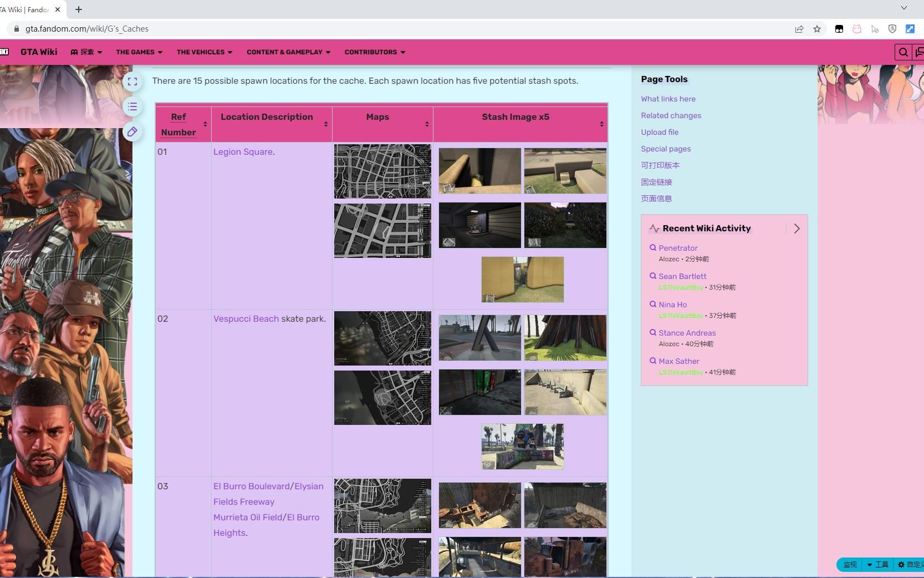Open Sean Bartlett activity entry

682,276
